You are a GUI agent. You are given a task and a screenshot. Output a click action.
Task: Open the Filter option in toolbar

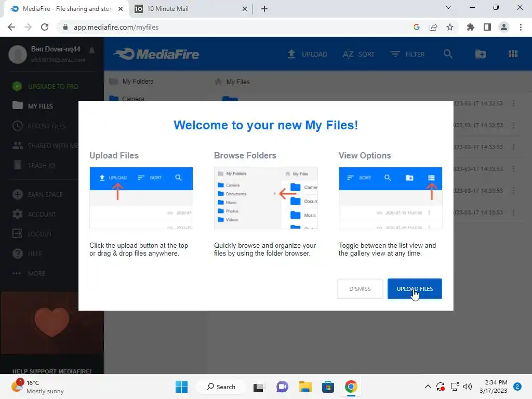[407, 54]
